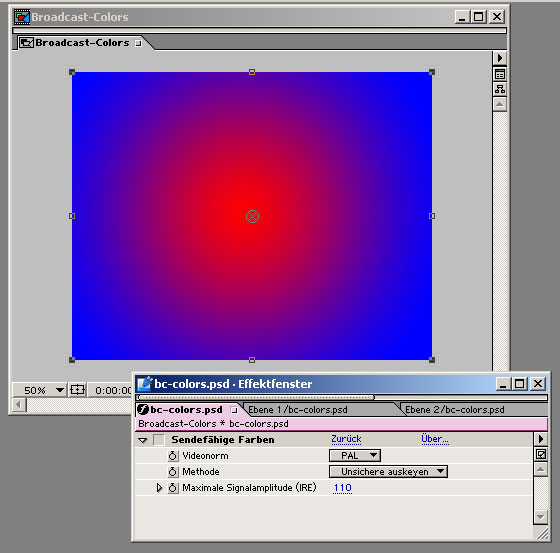
Task: Click the Videonorm stopwatch icon
Action: (172, 455)
